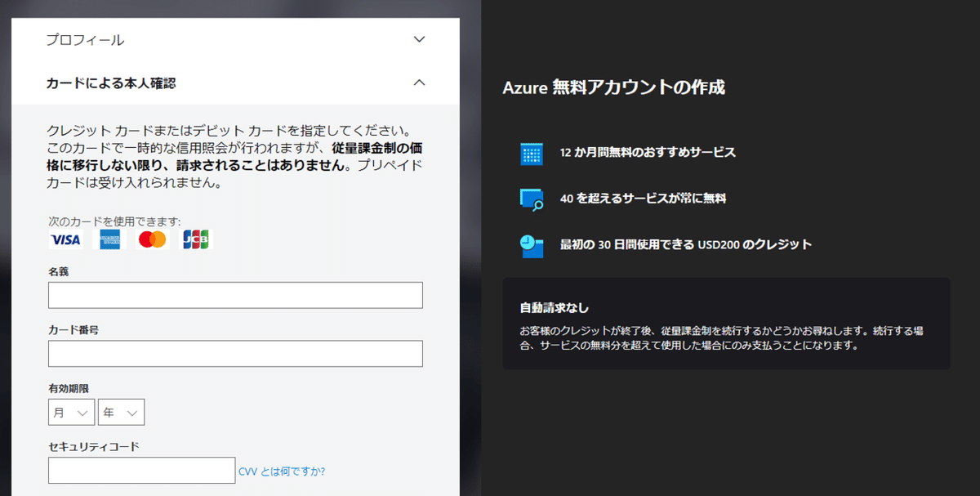This screenshot has width=980, height=496.
Task: Click the カードによる本人確認 header
Action: 235,83
